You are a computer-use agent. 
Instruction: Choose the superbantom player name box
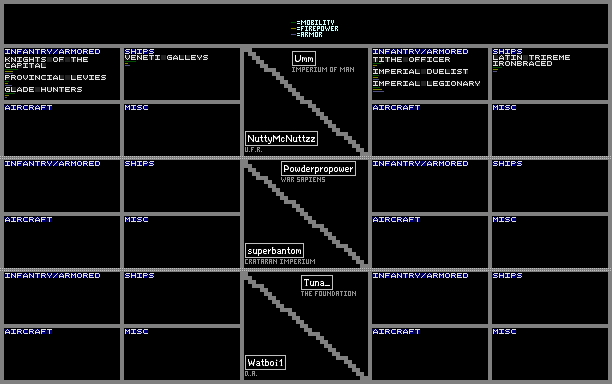(274, 251)
